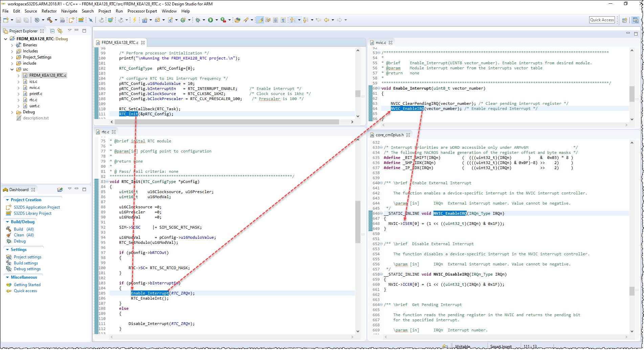
Task: Click Collapse All in Project Explorer
Action: pos(52,31)
